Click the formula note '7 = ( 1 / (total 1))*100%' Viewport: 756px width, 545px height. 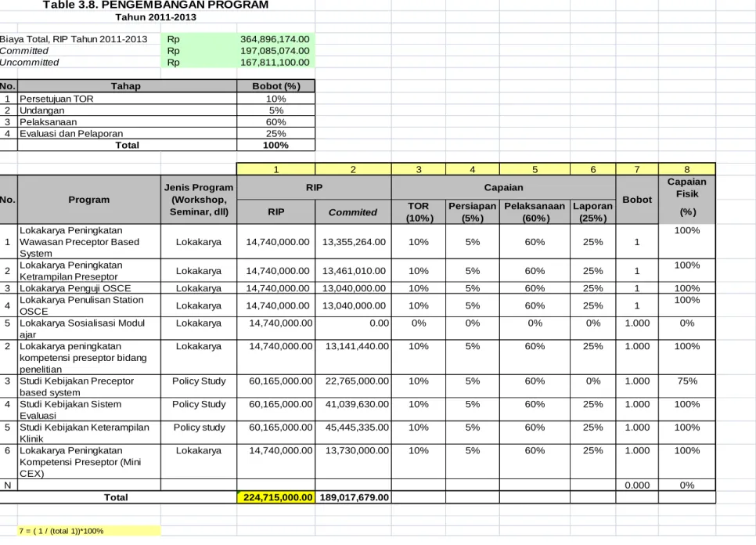coord(89,531)
